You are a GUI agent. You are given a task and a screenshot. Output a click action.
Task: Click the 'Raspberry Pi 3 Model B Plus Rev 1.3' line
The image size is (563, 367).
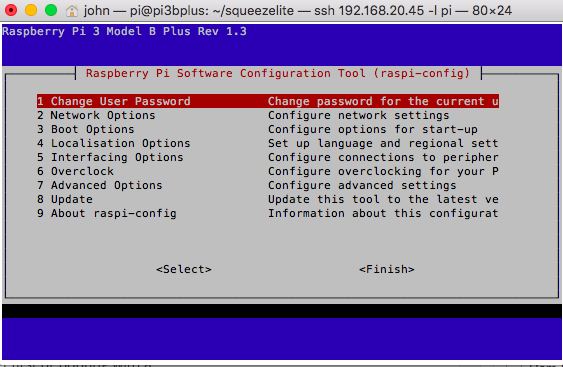pos(124,31)
